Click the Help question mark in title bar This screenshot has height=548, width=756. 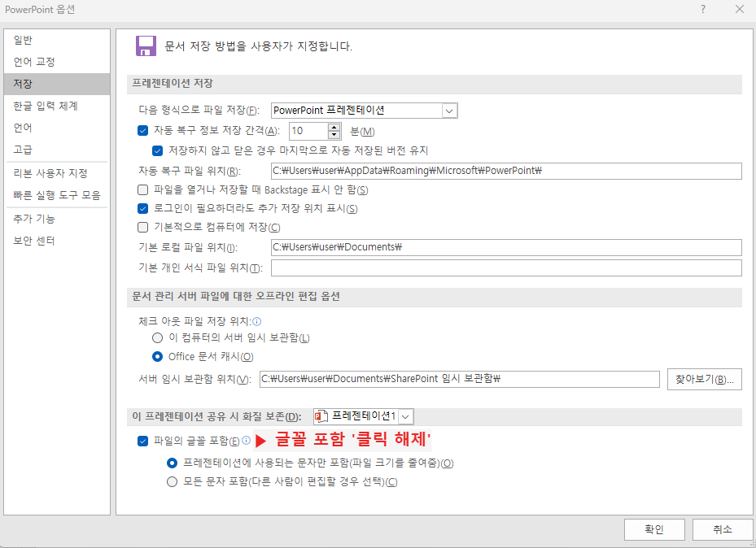click(x=705, y=10)
